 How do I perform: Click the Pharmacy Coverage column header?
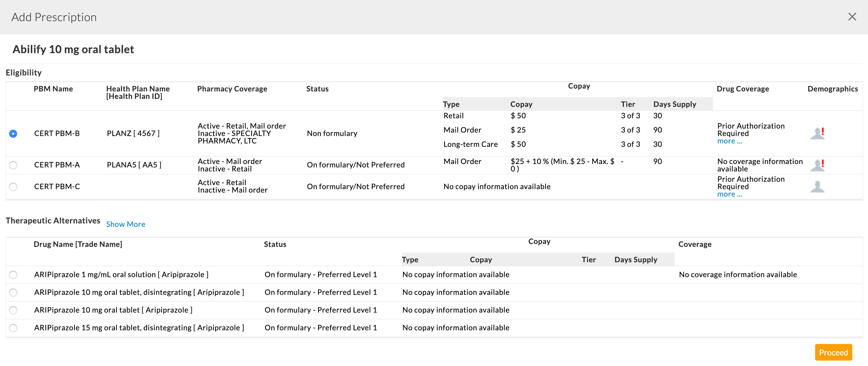(232, 89)
